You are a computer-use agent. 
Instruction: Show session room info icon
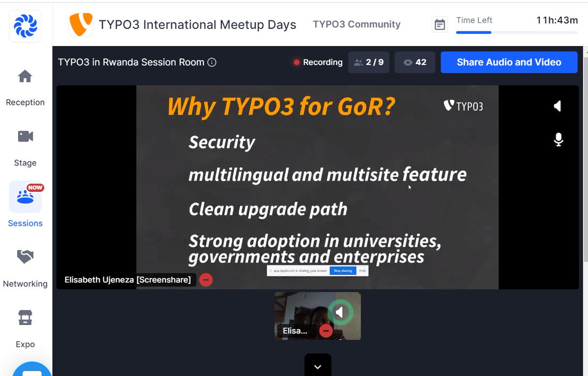tap(212, 62)
